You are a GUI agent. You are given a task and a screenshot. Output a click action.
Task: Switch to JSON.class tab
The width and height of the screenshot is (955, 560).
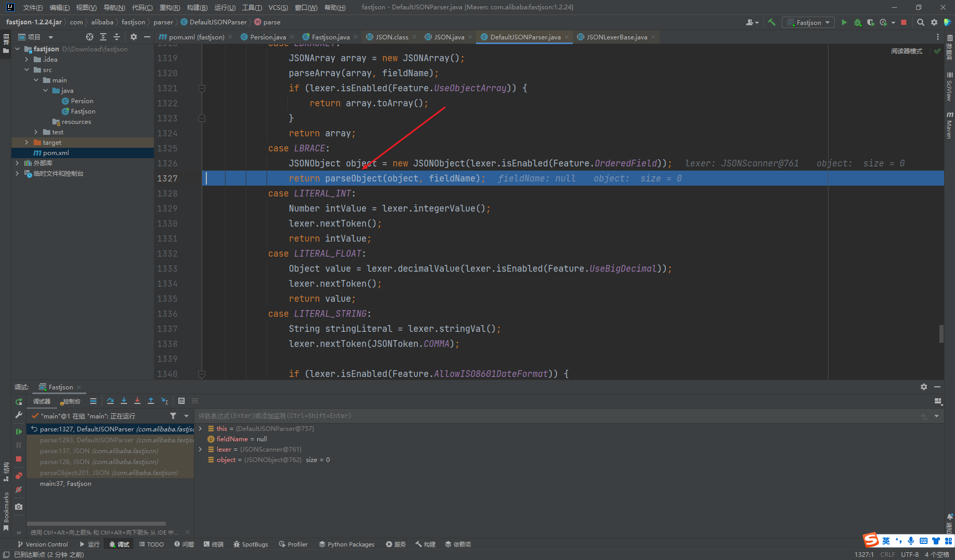(x=391, y=37)
